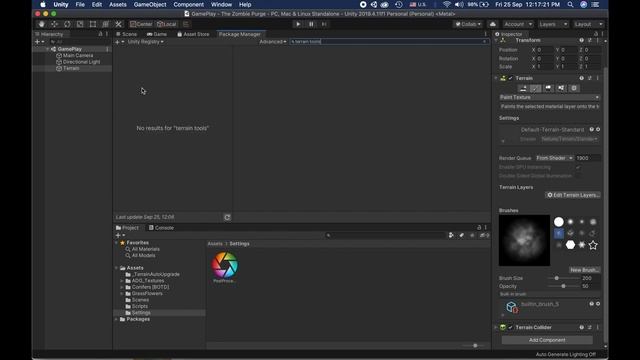Open Terrain Settings gear tool

(574, 88)
